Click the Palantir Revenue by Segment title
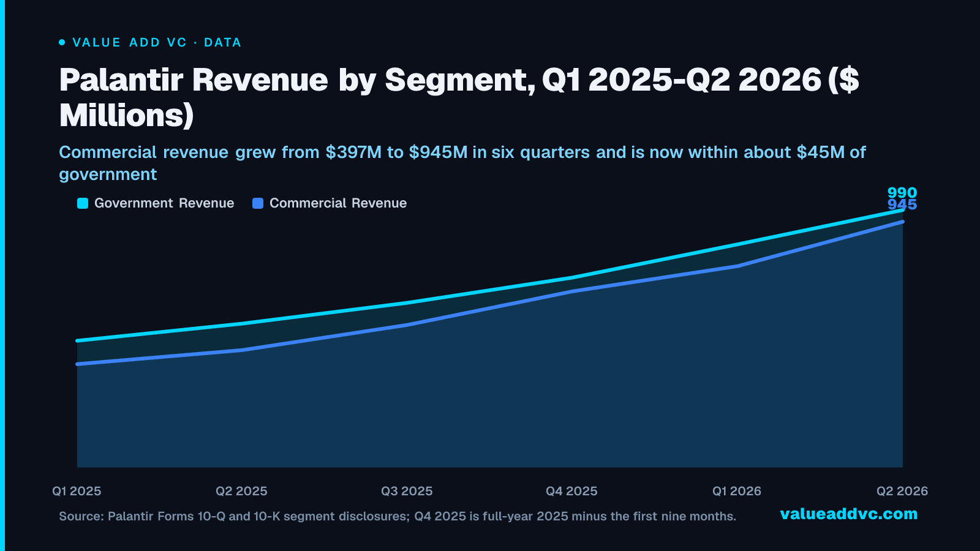Viewport: 980px width, 551px height. 459,97
